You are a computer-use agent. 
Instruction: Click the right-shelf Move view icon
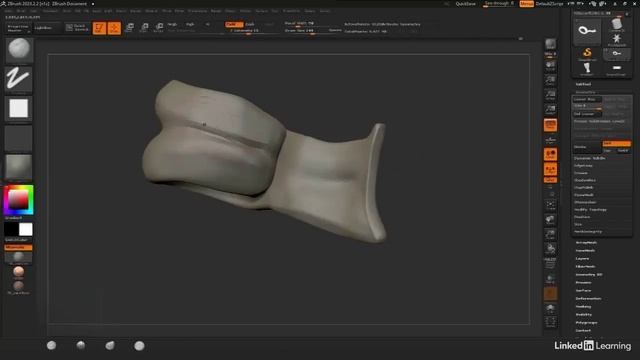click(550, 220)
